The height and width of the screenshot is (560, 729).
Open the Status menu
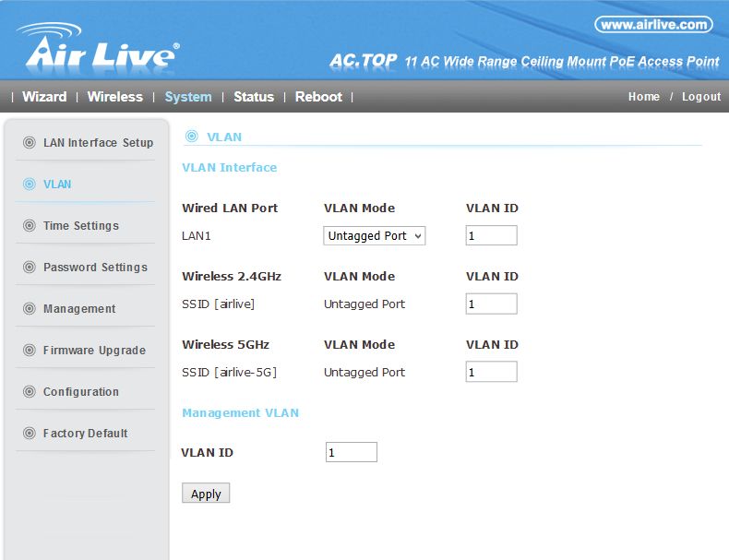(254, 97)
